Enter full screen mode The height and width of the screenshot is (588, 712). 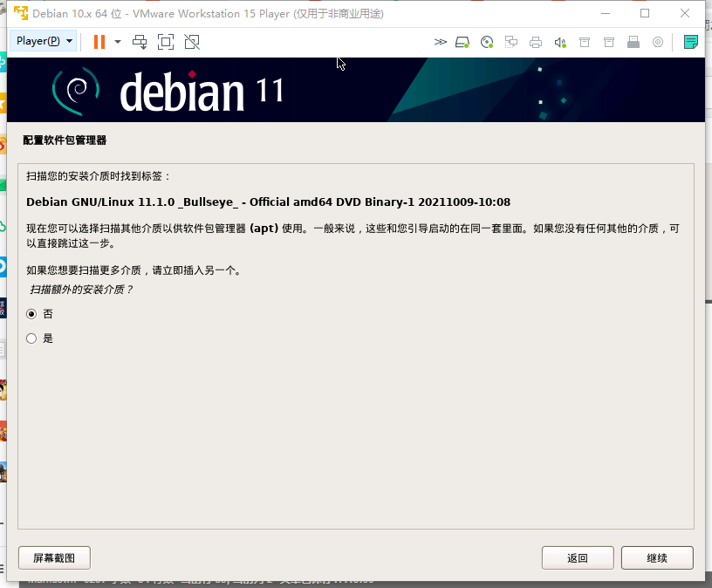[x=166, y=42]
